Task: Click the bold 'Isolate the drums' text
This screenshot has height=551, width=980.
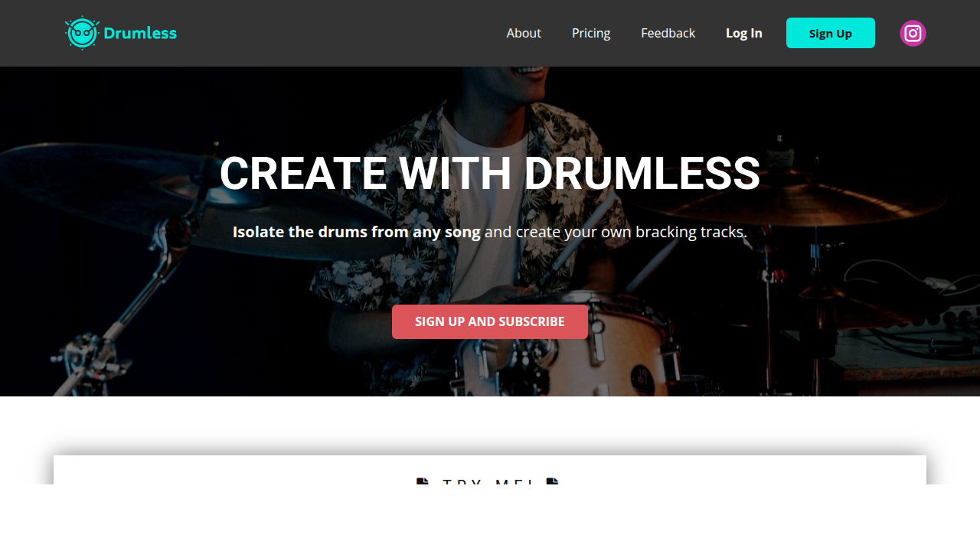Action: pos(357,232)
